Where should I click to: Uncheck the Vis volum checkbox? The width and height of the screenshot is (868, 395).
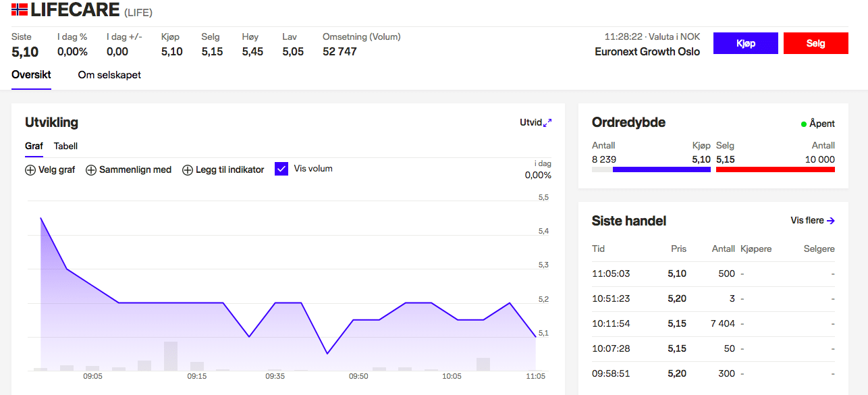click(x=281, y=169)
